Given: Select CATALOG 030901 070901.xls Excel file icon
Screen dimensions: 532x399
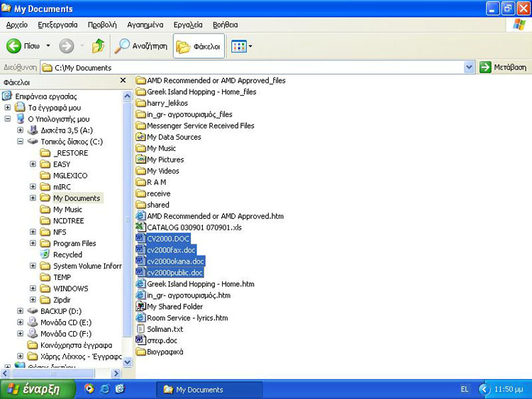Looking at the screenshot, I should tap(141, 227).
